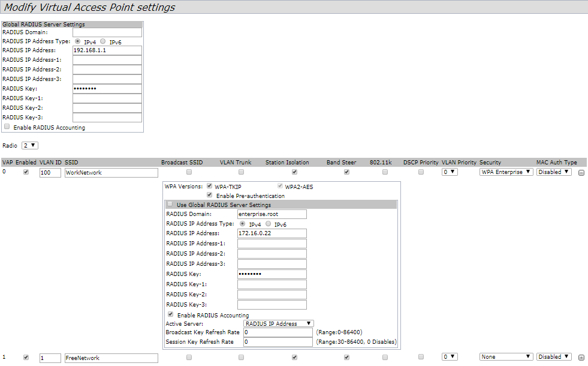Viewport: 588px width, 366px height.
Task: Open Security dropdown showing WPA Enterprise
Action: 506,172
